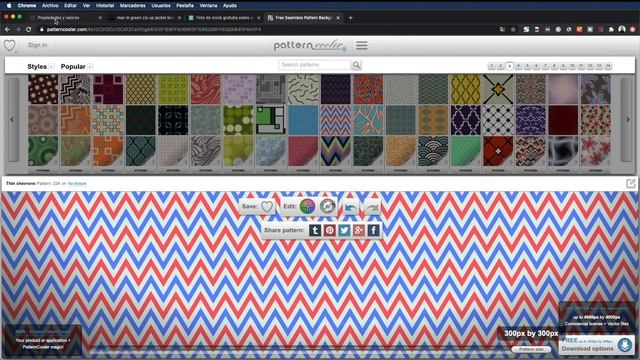Go to gallery page 1
Screen dimensions: 640x360
(491, 66)
